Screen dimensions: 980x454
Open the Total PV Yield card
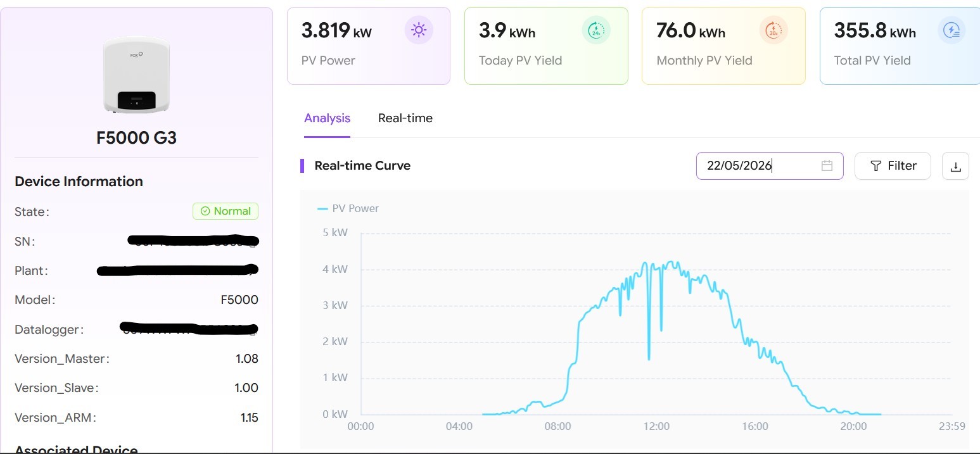900,46
